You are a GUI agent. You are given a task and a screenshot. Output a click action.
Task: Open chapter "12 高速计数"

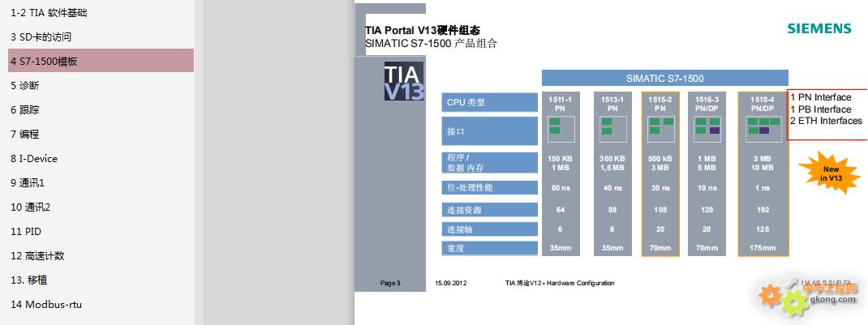click(37, 256)
